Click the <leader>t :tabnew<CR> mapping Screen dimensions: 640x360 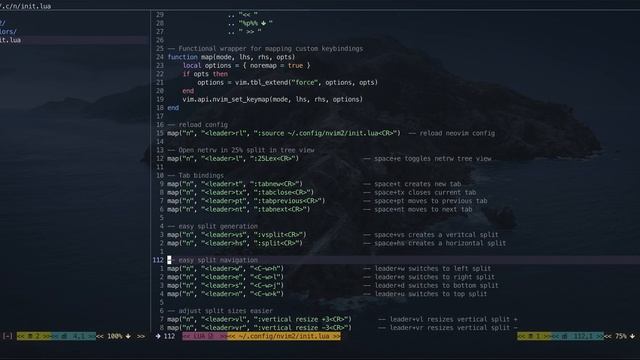click(235, 184)
